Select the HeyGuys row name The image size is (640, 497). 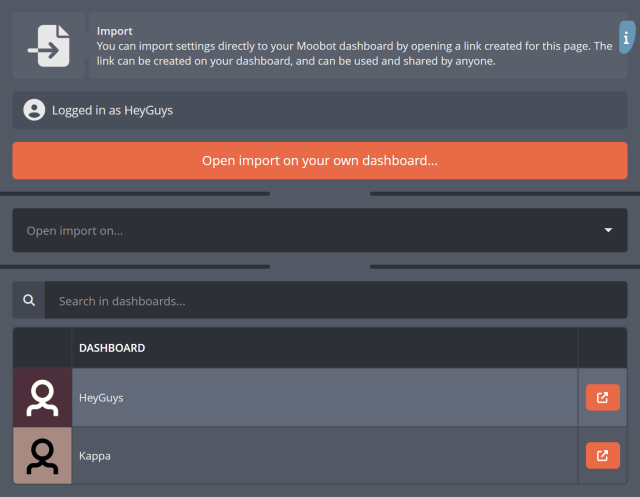[101, 398]
